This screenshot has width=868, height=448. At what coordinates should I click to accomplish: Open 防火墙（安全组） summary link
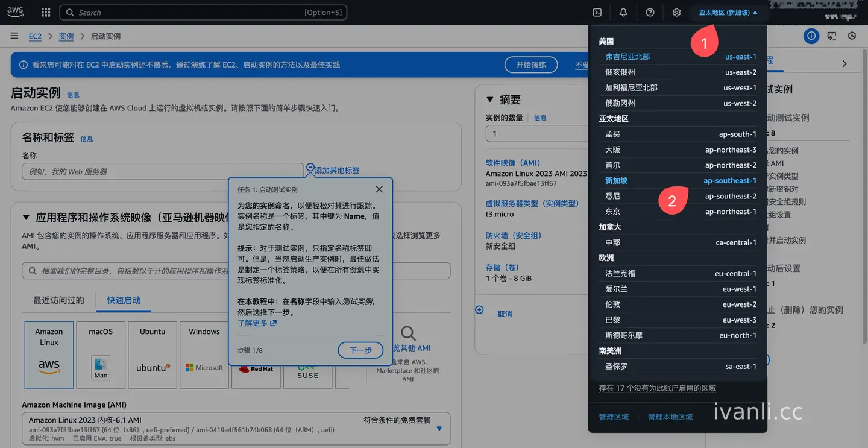[514, 235]
